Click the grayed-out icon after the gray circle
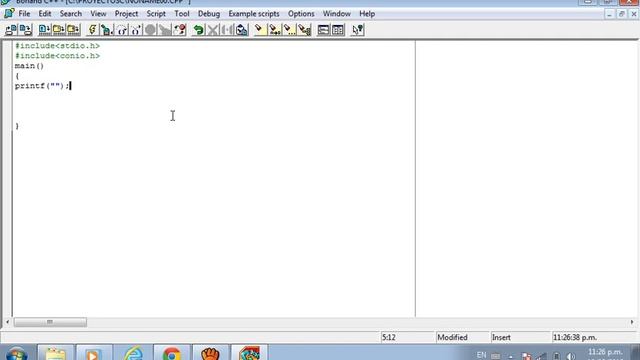 (165, 30)
